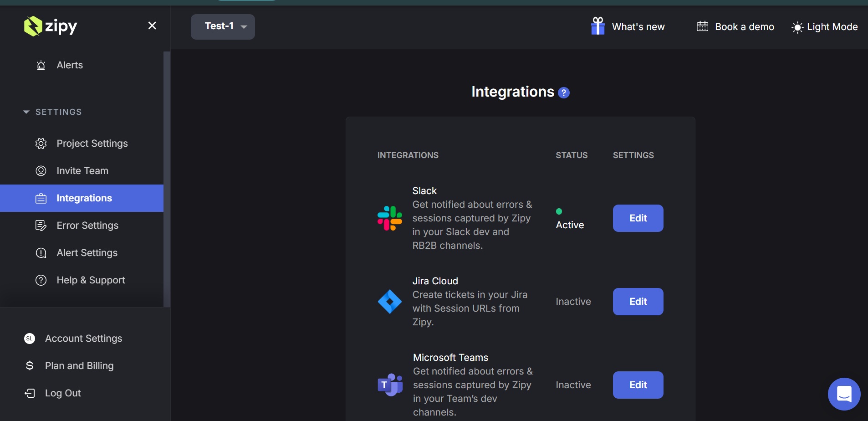Click the Invite Team icon
868x421 pixels.
41,171
